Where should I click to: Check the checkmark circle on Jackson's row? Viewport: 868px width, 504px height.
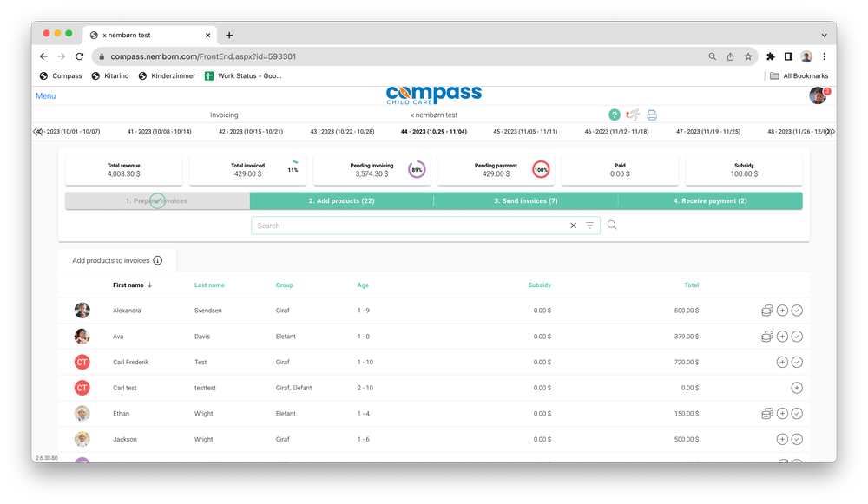[797, 440]
